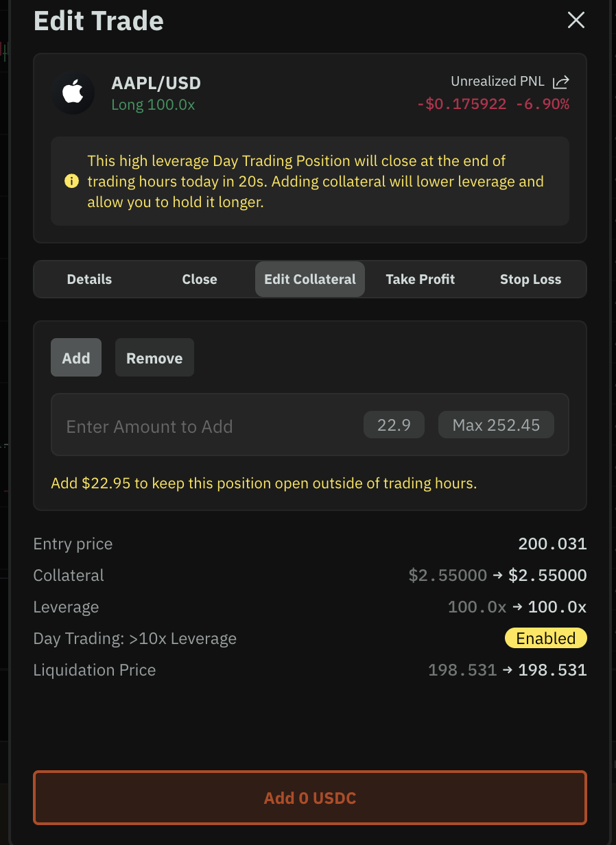This screenshot has height=845, width=616.
Task: Choose the 22.9 preset amount
Action: (394, 425)
